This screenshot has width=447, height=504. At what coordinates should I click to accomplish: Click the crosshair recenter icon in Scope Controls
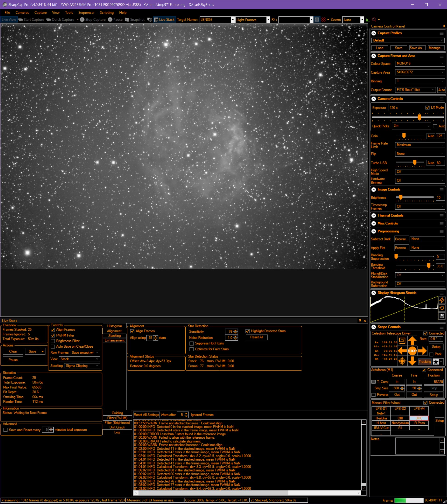point(402,361)
